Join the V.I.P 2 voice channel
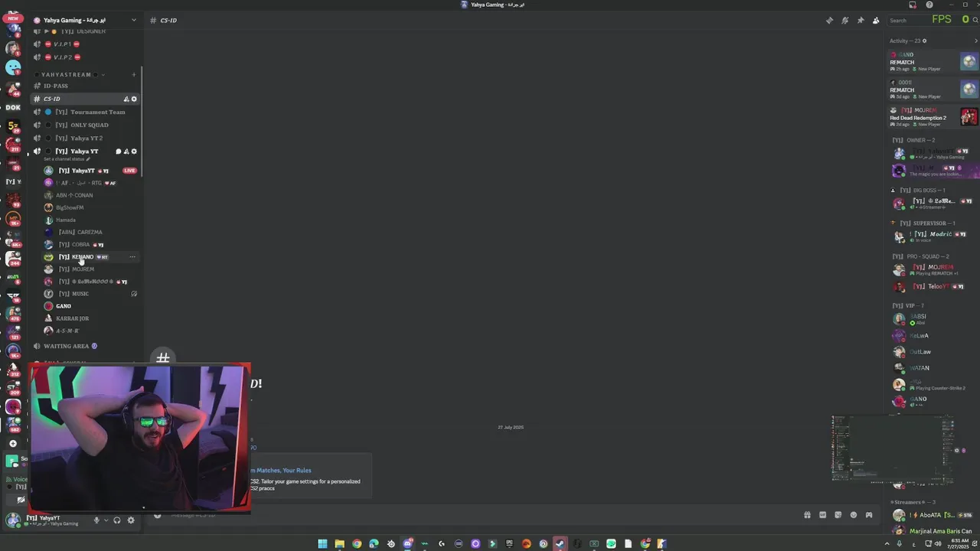Image resolution: width=980 pixels, height=551 pixels. (84, 57)
